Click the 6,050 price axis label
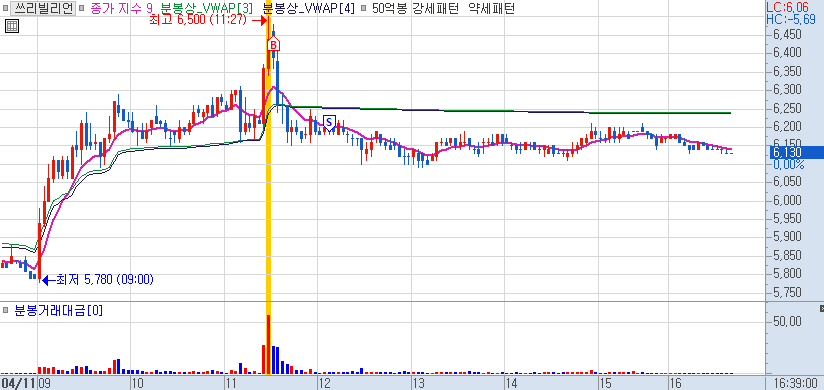Viewport: 824px width, 390px height. pyautogui.click(x=787, y=182)
